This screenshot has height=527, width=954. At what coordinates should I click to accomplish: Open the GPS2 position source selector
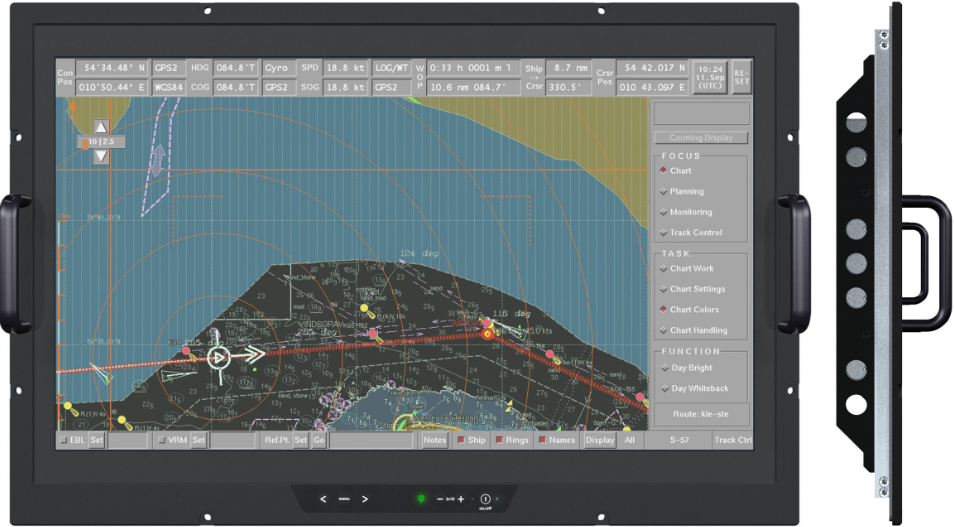coord(169,68)
